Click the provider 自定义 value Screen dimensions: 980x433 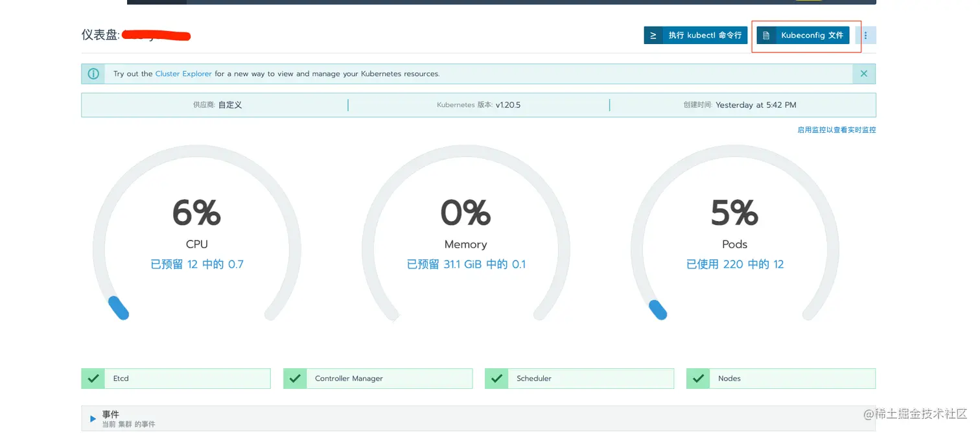[x=230, y=105]
